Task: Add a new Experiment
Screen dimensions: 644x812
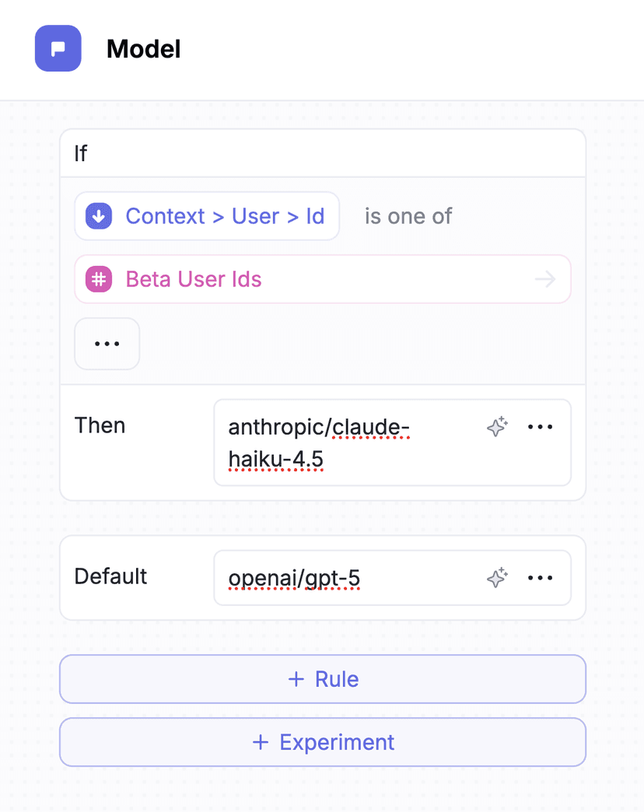Action: pos(323,742)
